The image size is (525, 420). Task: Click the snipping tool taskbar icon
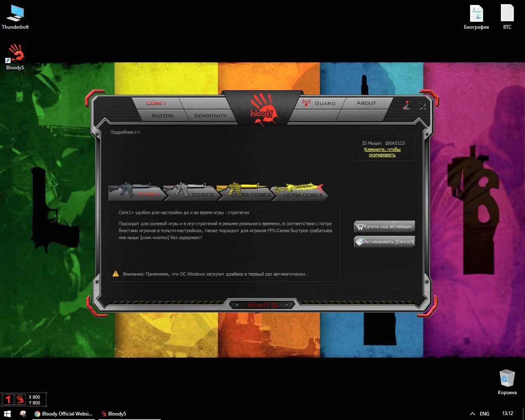(x=23, y=413)
